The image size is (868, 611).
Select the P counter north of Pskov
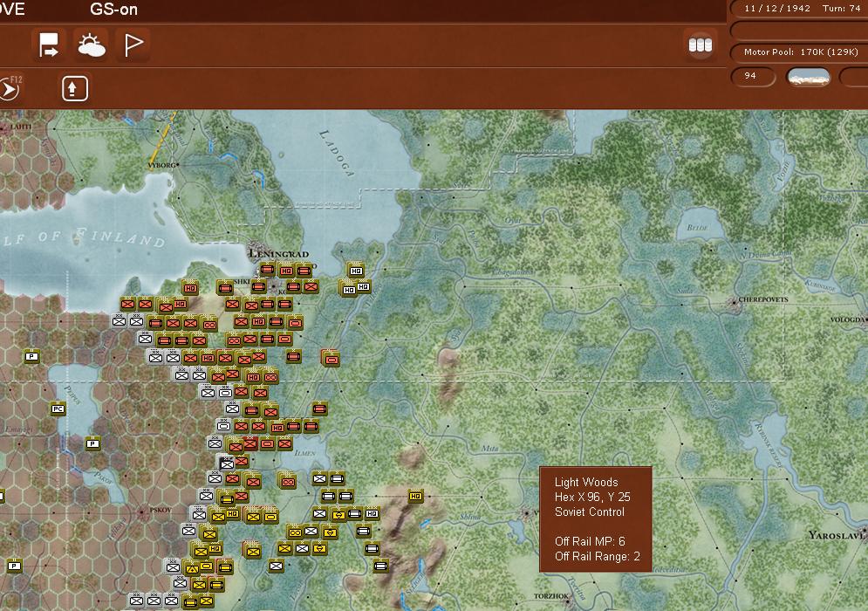(x=93, y=443)
